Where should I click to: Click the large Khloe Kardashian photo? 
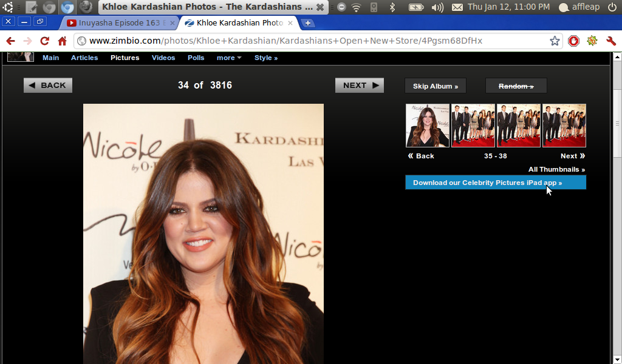[x=203, y=234]
